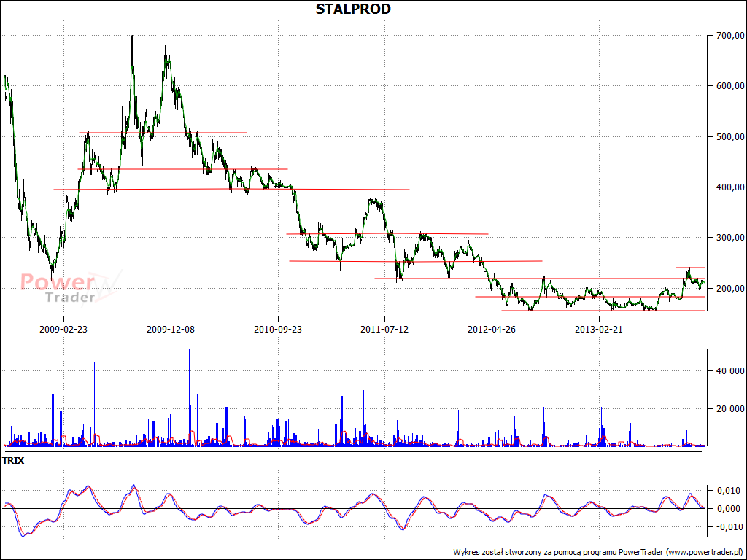Select the 400,00 price axis label
747x560 pixels.
pyautogui.click(x=729, y=187)
